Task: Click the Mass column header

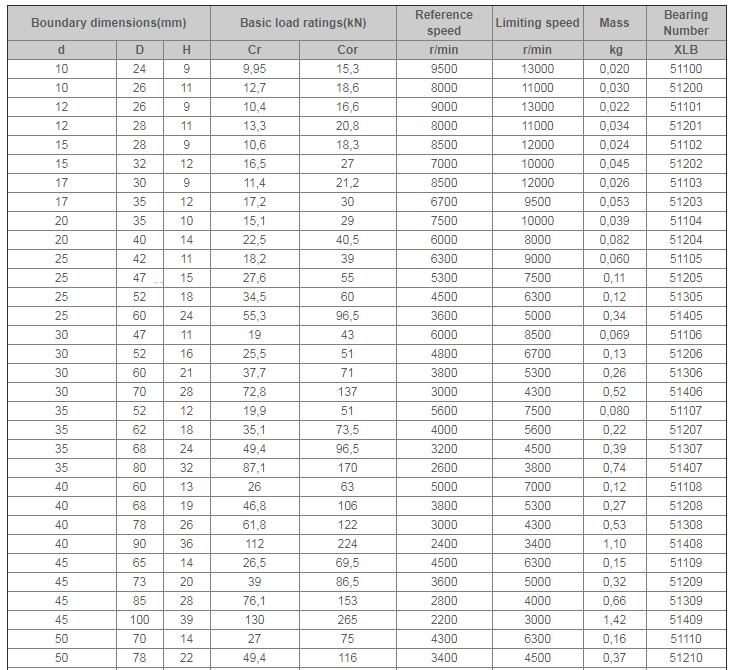Action: (x=614, y=23)
